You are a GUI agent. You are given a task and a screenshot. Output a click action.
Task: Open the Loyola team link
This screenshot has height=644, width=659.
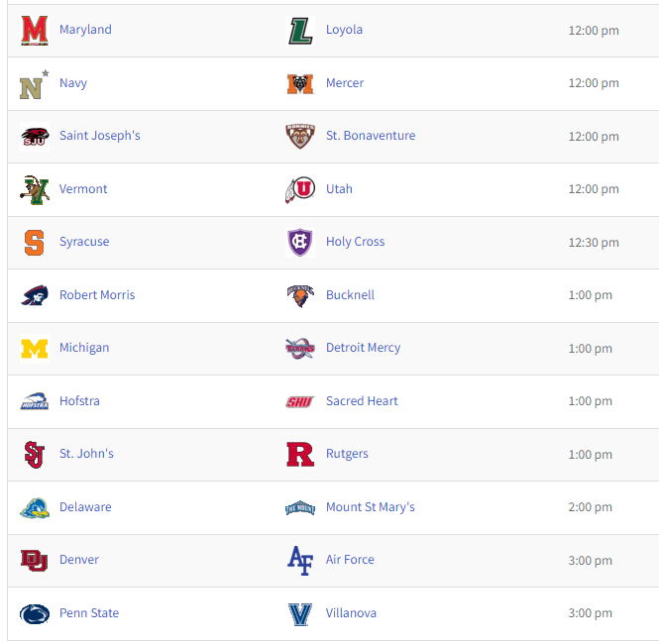[344, 30]
